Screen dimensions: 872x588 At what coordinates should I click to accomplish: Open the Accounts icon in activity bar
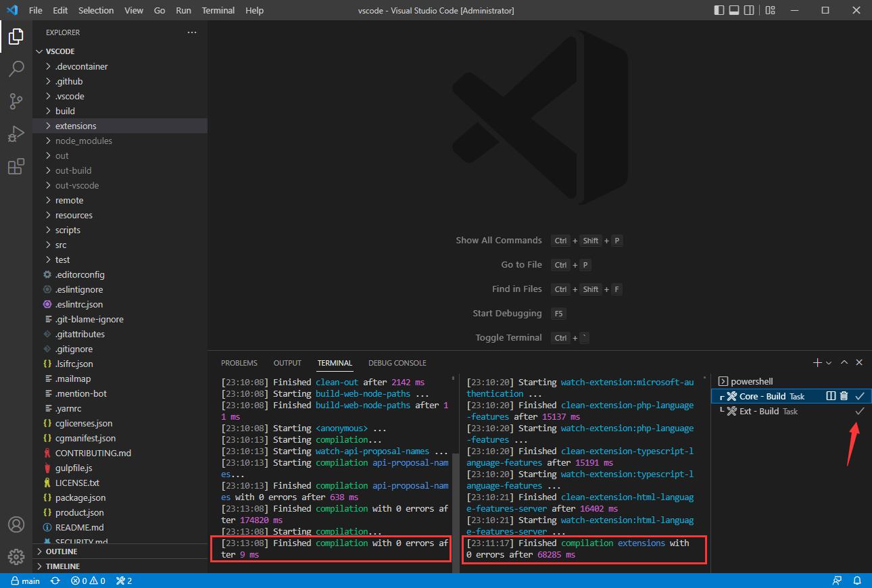pos(16,524)
